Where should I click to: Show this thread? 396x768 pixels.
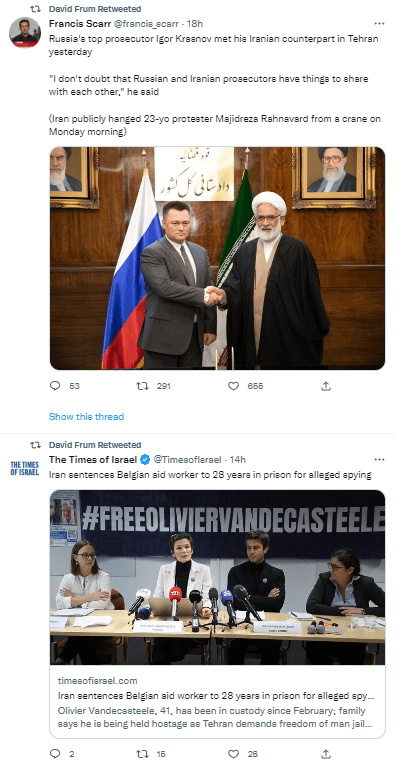pos(86,416)
